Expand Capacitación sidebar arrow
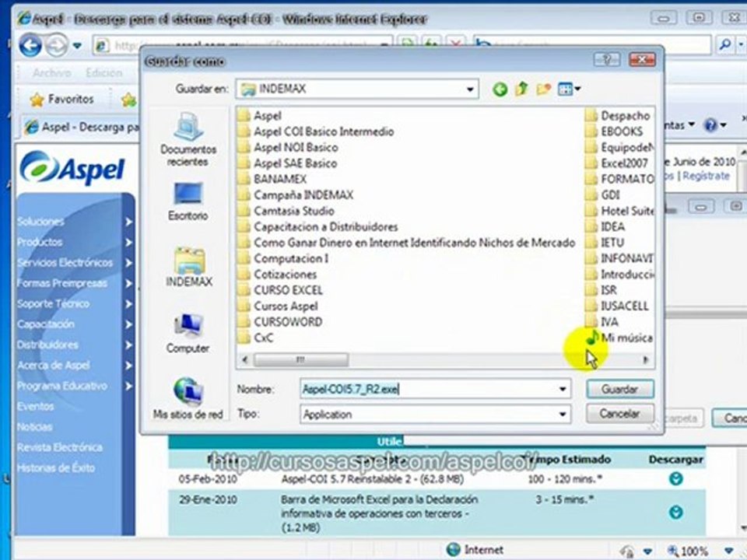This screenshot has width=747, height=560. pos(128,324)
